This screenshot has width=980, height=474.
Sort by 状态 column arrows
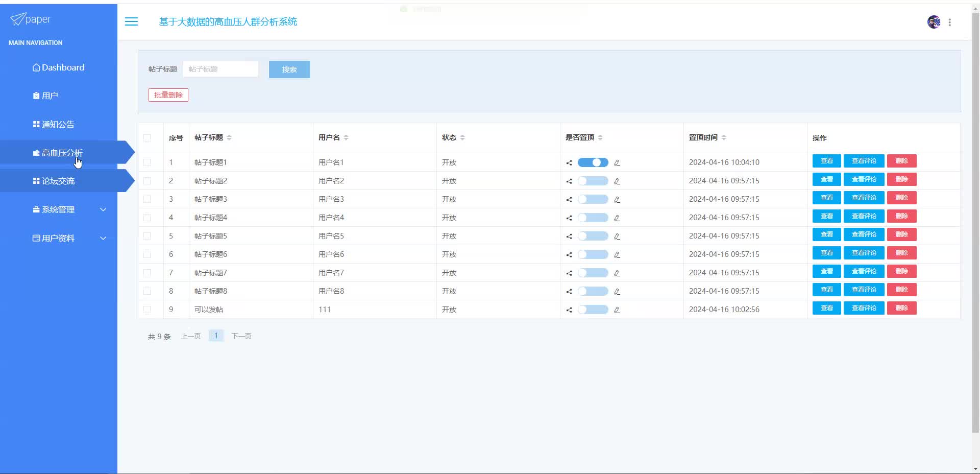click(x=462, y=137)
